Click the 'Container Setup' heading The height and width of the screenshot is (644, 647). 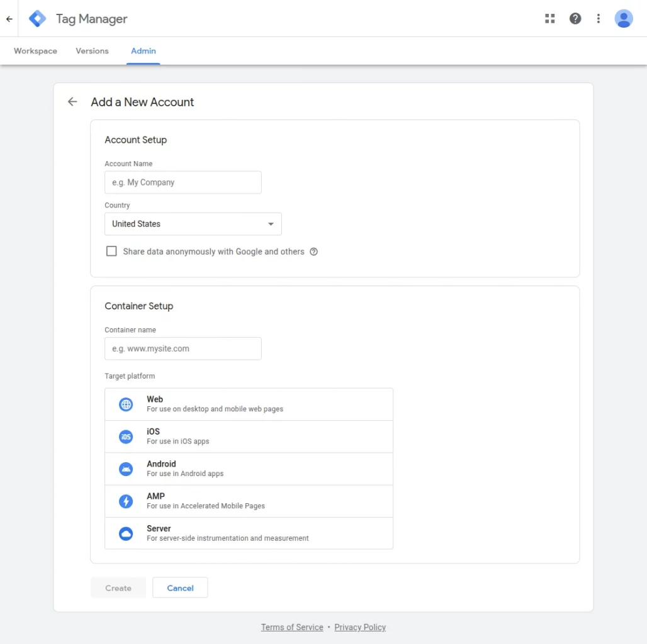coord(138,306)
